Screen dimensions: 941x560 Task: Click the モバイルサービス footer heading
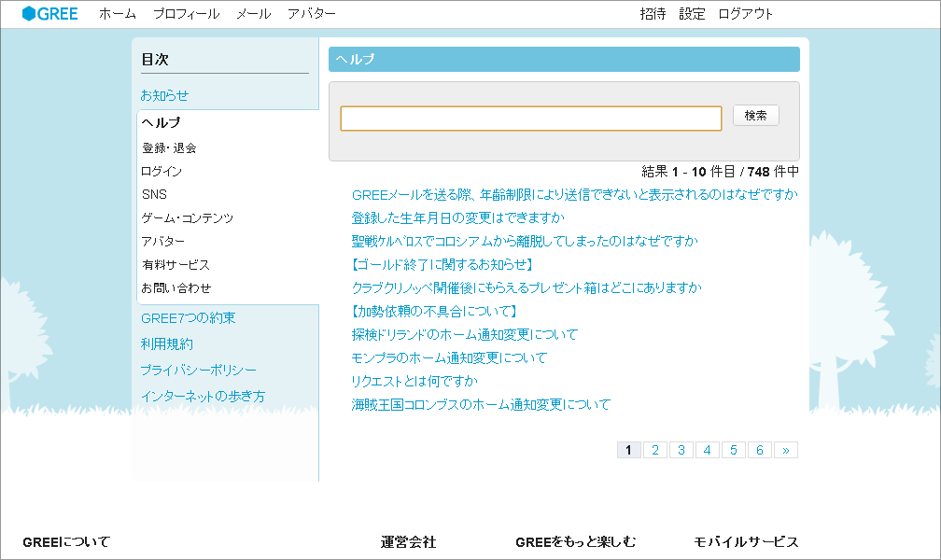pos(746,542)
